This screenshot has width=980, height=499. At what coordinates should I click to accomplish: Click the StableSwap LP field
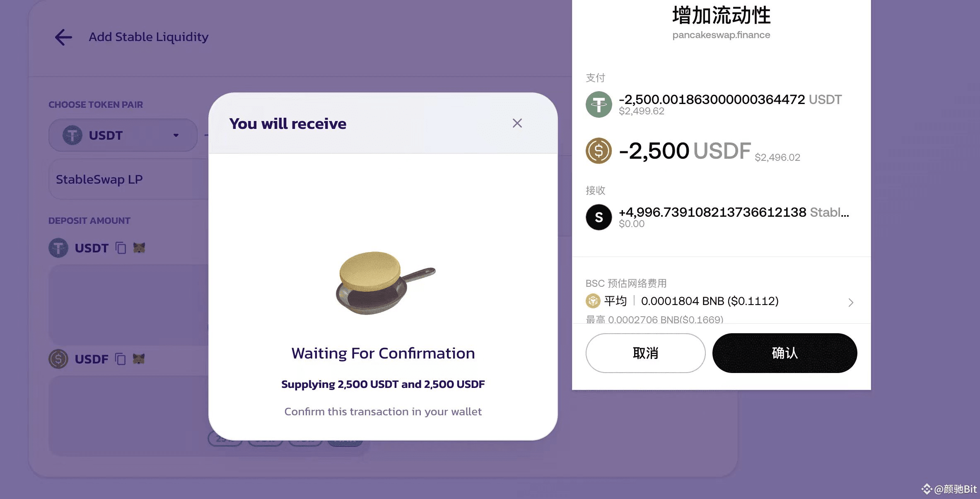click(x=128, y=179)
